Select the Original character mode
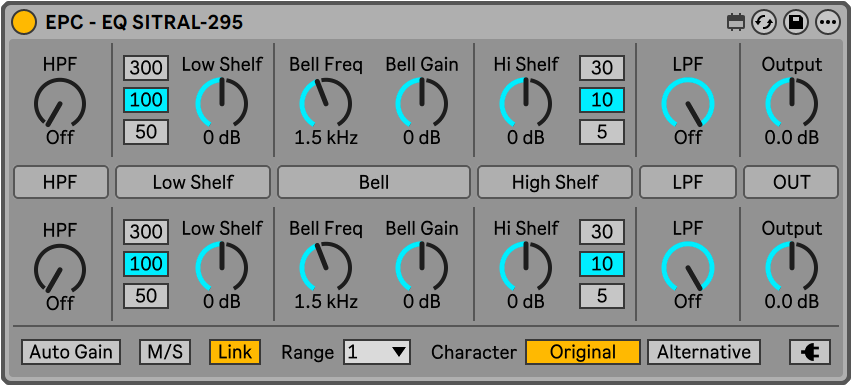The image size is (852, 386). click(x=583, y=352)
